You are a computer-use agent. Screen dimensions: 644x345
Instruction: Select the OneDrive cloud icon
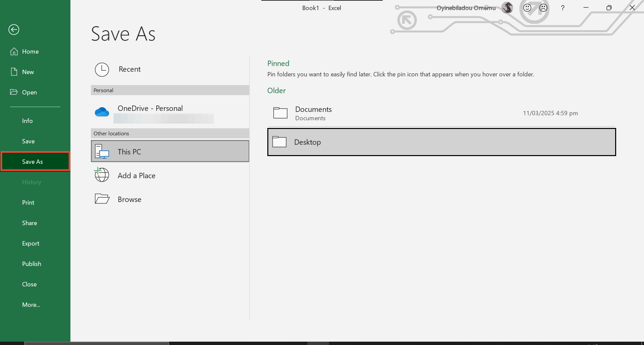tap(102, 112)
